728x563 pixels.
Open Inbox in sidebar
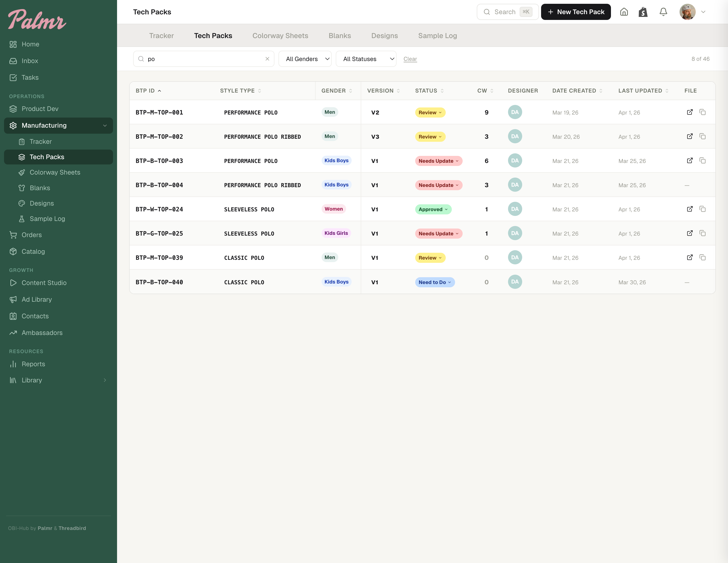(58, 61)
